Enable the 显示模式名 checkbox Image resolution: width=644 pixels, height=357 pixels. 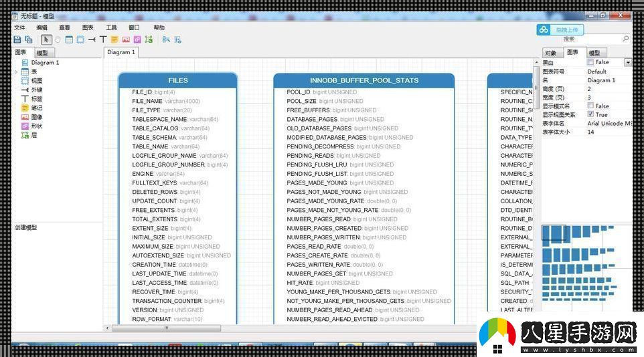[x=590, y=106]
